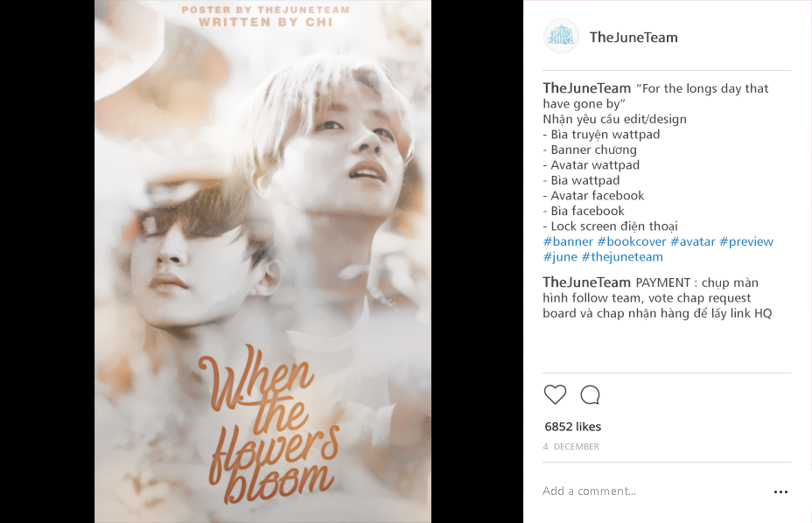Open the #june hashtag
The width and height of the screenshot is (812, 523).
tap(560, 257)
